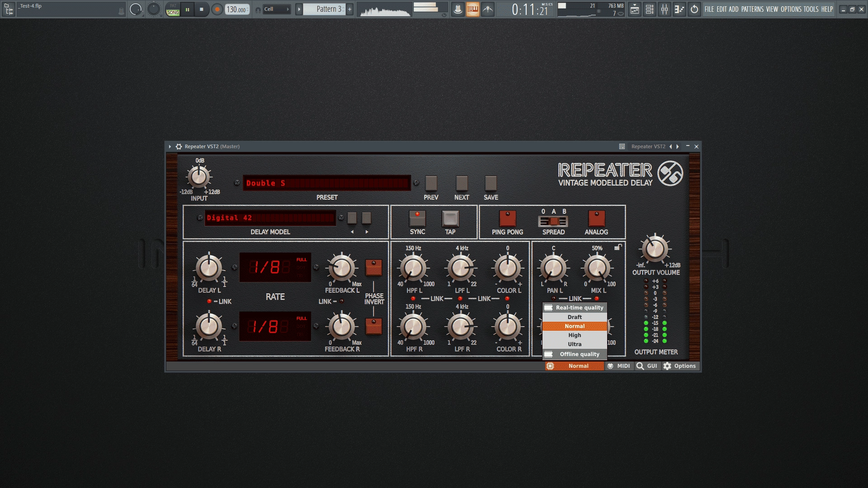Click the undo history circular arrow icon
This screenshot has height=488, width=868.
[x=694, y=9]
